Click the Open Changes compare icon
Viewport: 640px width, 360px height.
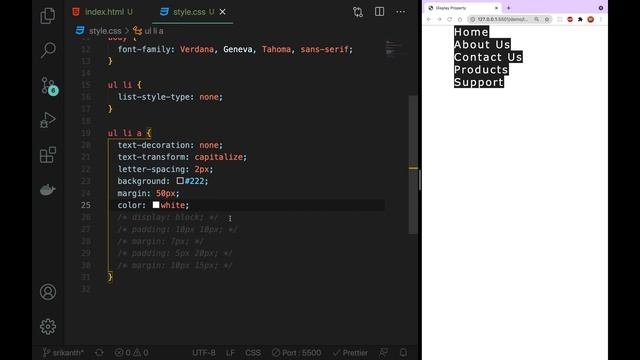[358, 12]
